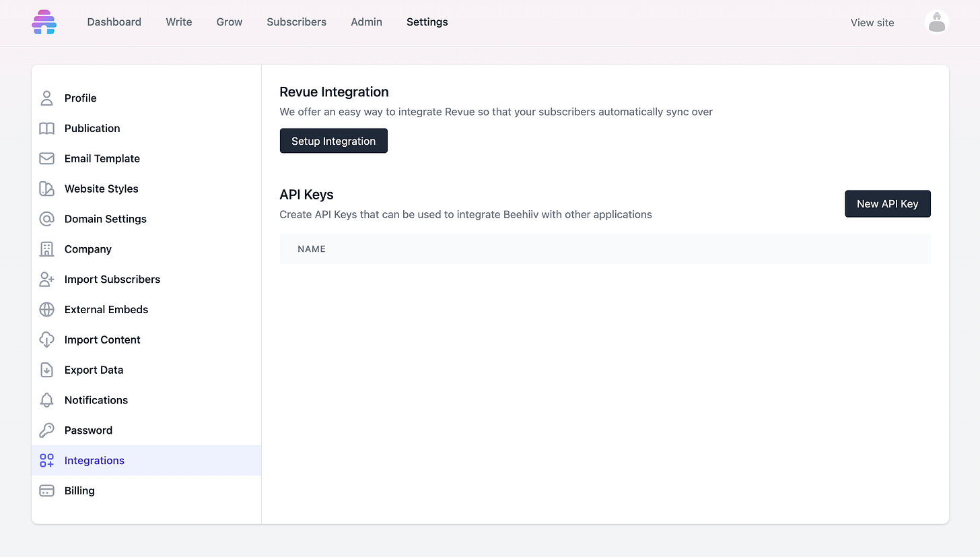
Task: Click the Email Template envelope icon
Action: tap(46, 159)
